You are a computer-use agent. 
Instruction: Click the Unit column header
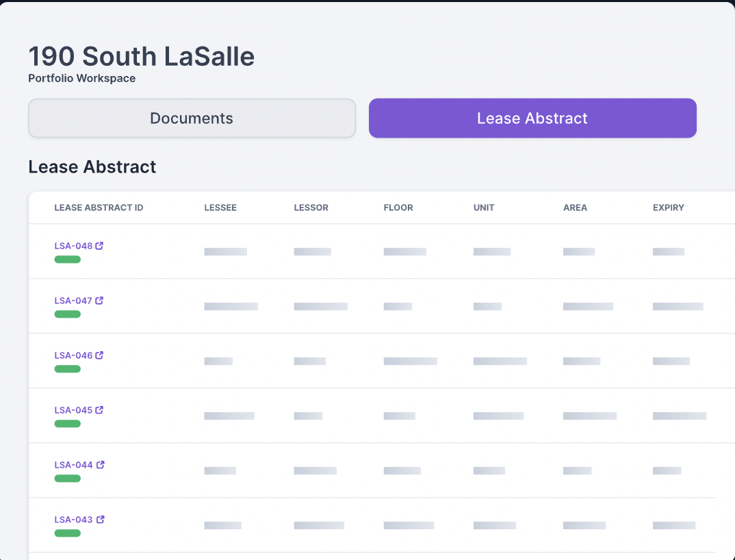point(484,207)
